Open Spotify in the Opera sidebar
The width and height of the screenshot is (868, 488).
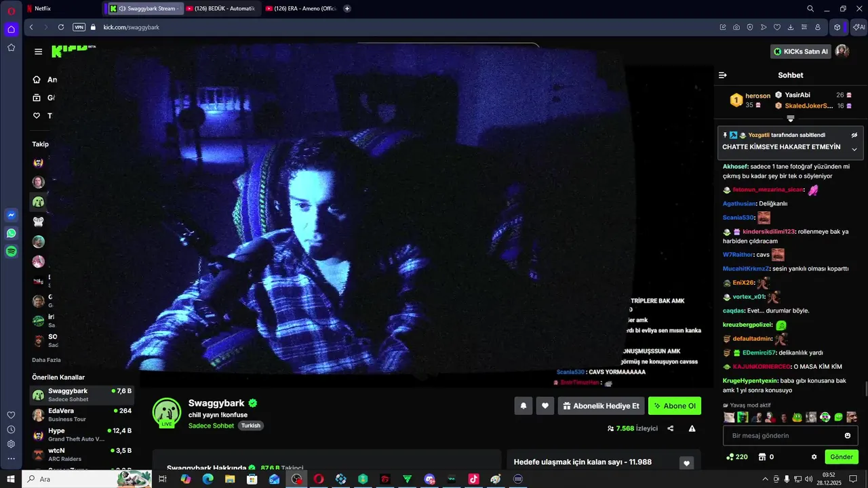click(11, 251)
